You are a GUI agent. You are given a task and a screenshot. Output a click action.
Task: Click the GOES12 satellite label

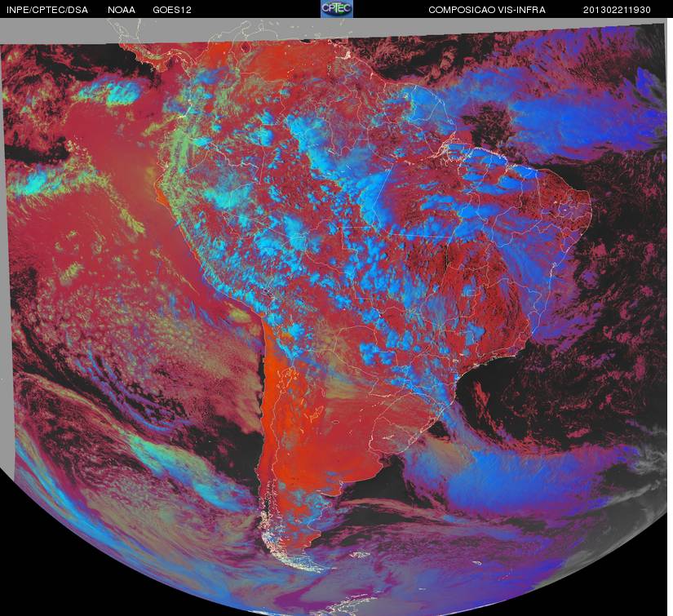[x=172, y=10]
